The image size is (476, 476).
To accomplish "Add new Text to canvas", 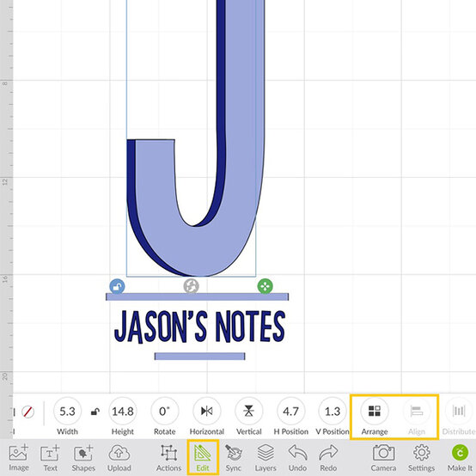I will coord(50,457).
